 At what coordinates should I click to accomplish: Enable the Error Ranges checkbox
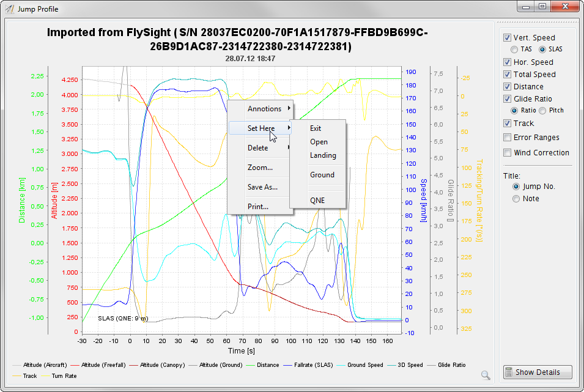tap(507, 138)
